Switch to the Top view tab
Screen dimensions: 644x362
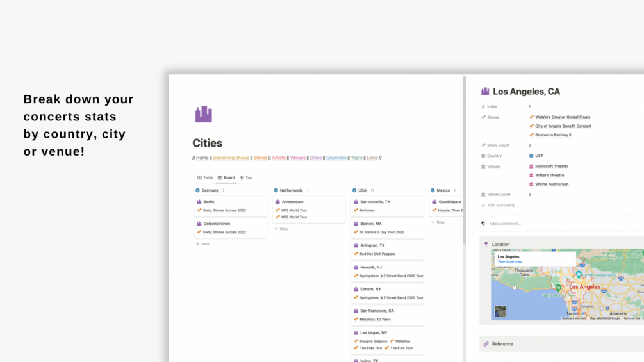[x=246, y=177]
